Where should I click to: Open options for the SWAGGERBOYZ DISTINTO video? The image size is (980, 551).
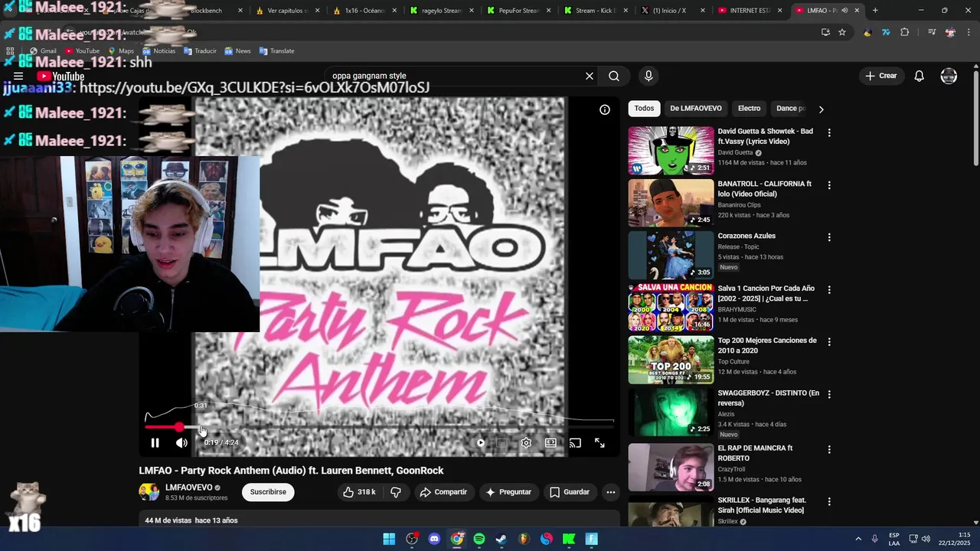[828, 395]
